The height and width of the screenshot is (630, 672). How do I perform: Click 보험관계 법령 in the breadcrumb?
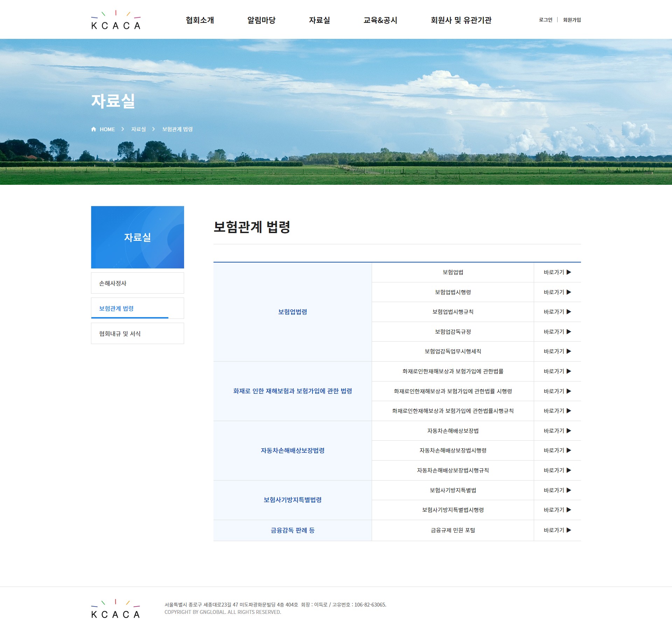click(177, 129)
